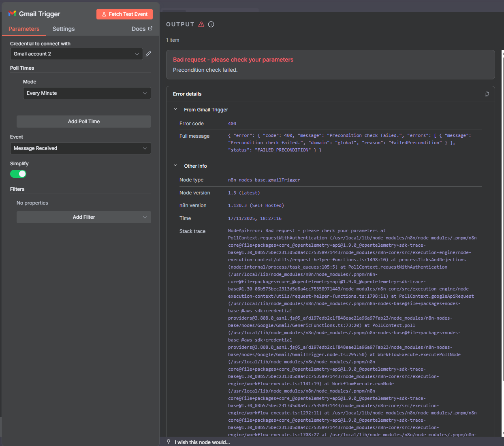Click the output panel vertical scrollbar
This screenshot has width=504, height=446.
point(502,219)
